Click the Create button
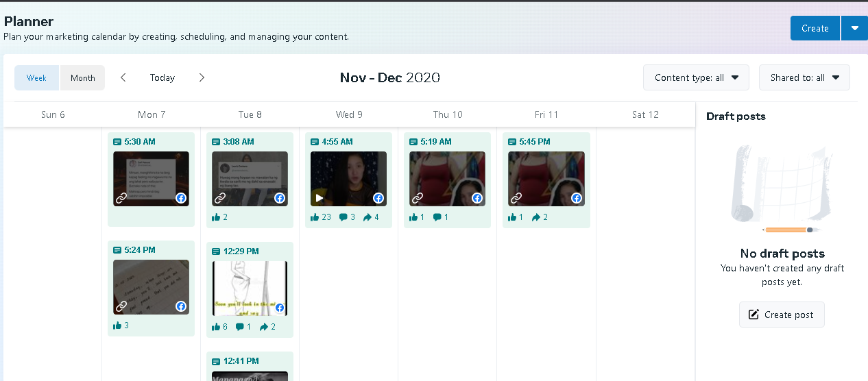Screen dimensions: 868x381 tap(815, 28)
